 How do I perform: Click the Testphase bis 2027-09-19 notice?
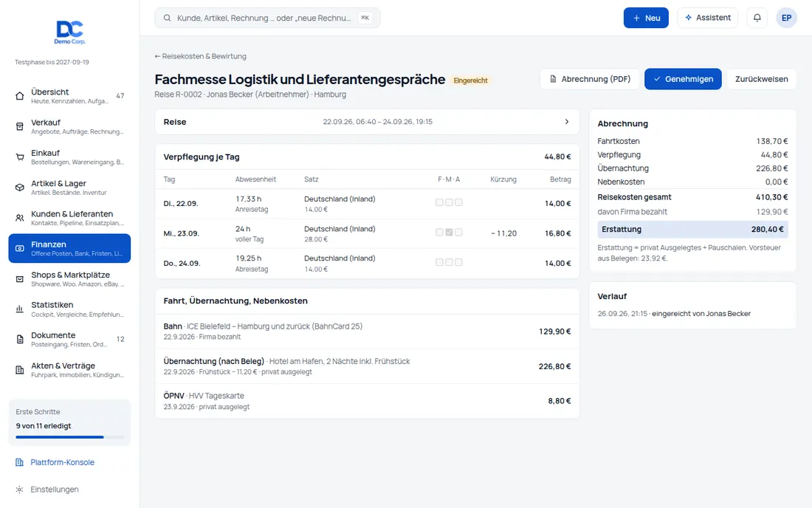52,62
